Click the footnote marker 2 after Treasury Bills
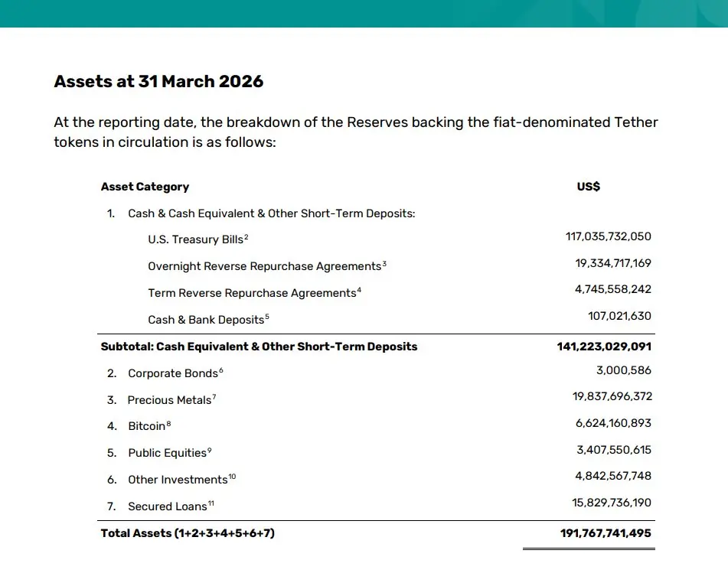Viewport: 728px width, 573px height. click(246, 237)
